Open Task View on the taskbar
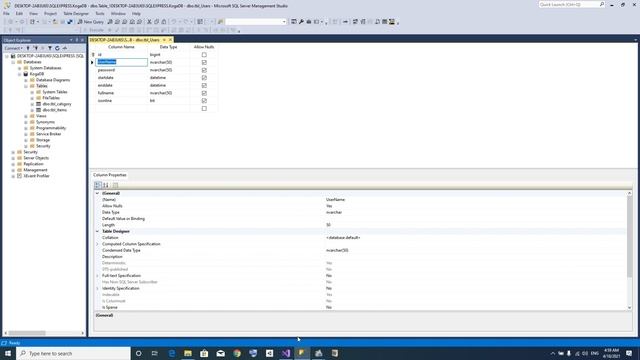The height and width of the screenshot is (360, 640). (155, 353)
